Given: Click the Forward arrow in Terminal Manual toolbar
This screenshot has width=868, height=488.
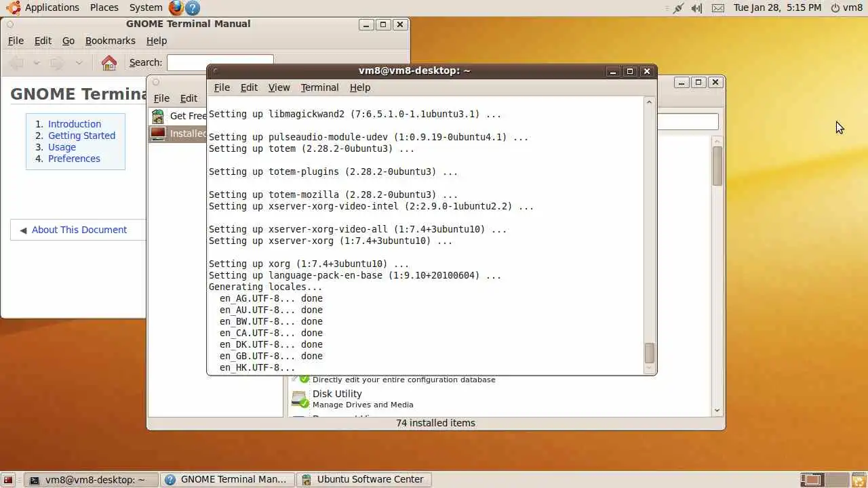Looking at the screenshot, I should (x=58, y=63).
